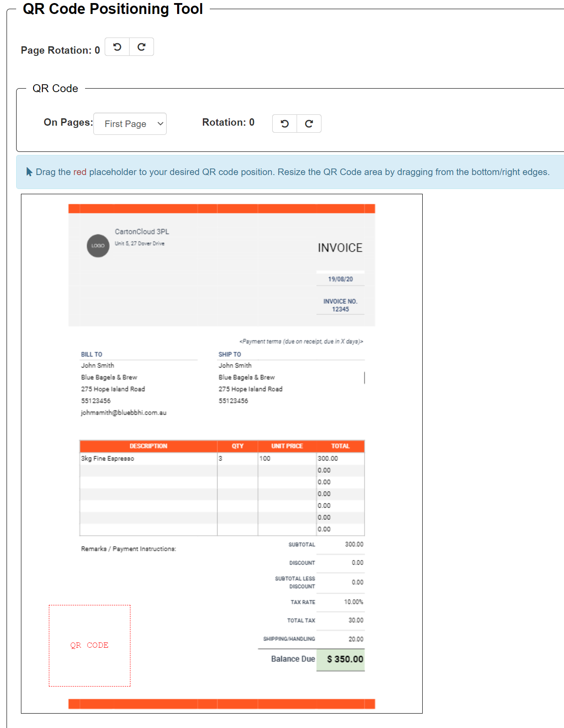This screenshot has width=564, height=728.
Task: Click the LOGO circle on invoice
Action: [98, 246]
